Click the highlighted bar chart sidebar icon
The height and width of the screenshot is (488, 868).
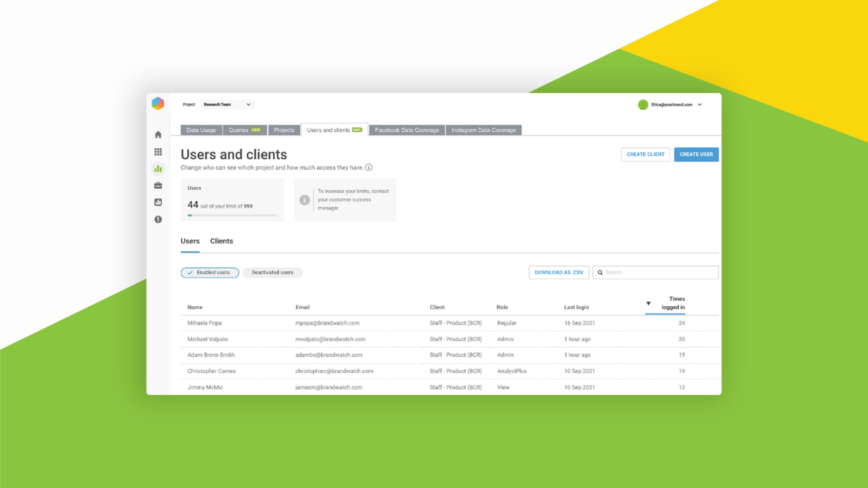[158, 168]
